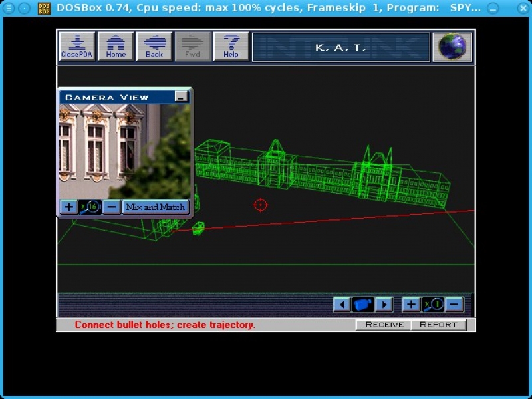This screenshot has width=532, height=399.
Task: Click the x1 magnifier icon in the bottom bar
Action: coord(433,305)
